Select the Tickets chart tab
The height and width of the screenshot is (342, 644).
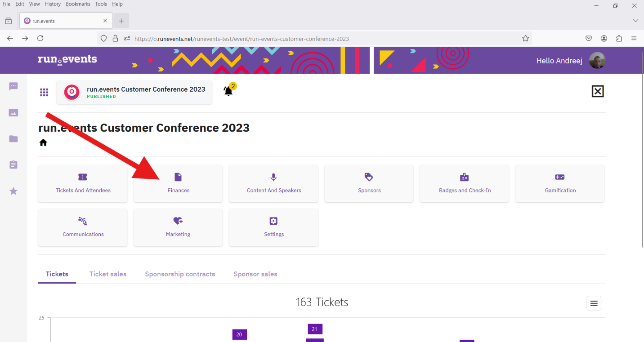tap(57, 274)
